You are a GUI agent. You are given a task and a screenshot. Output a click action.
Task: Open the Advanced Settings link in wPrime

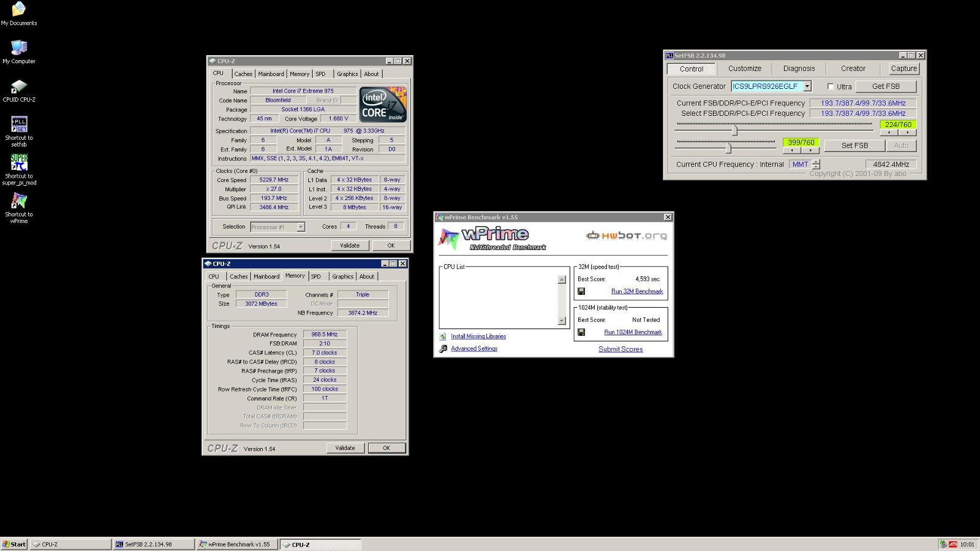[474, 349]
